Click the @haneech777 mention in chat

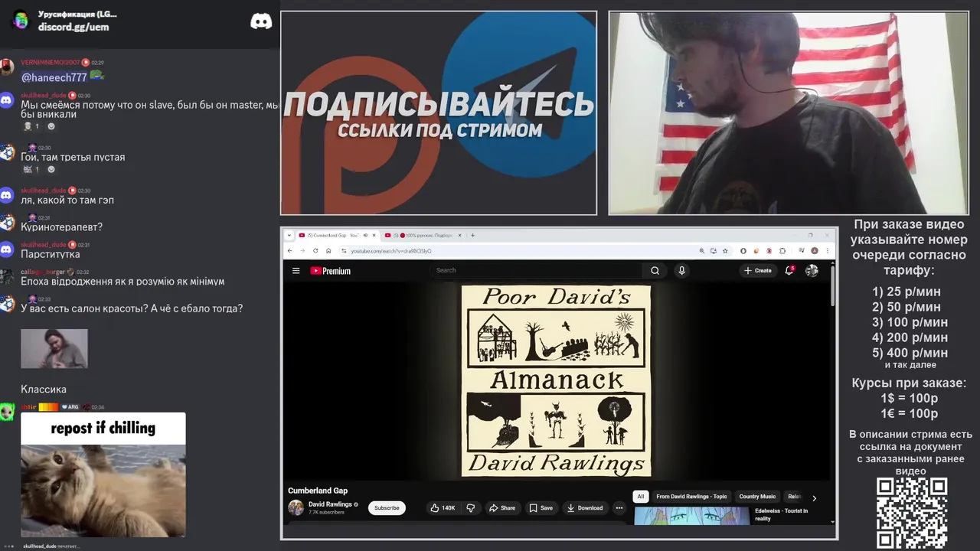tap(54, 77)
